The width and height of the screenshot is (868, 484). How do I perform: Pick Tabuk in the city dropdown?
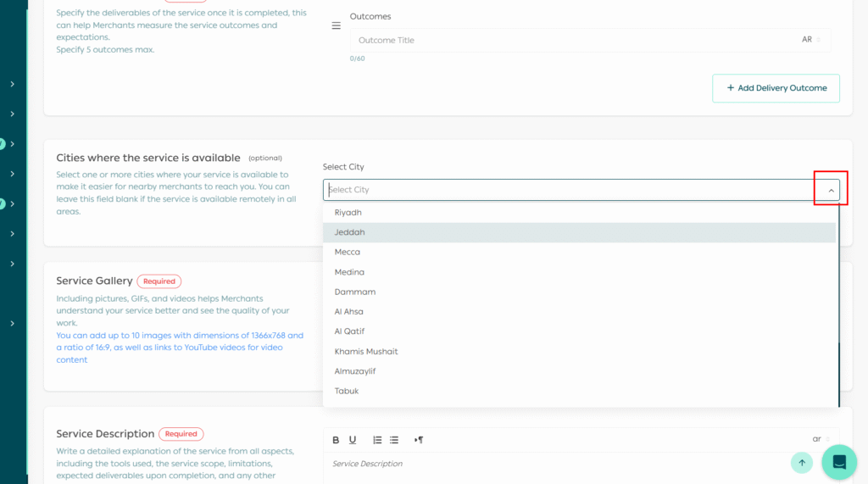click(347, 392)
